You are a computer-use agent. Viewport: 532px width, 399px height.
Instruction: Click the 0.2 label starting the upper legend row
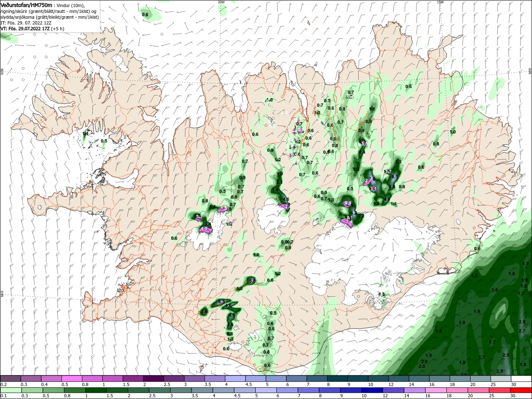(x=3, y=384)
